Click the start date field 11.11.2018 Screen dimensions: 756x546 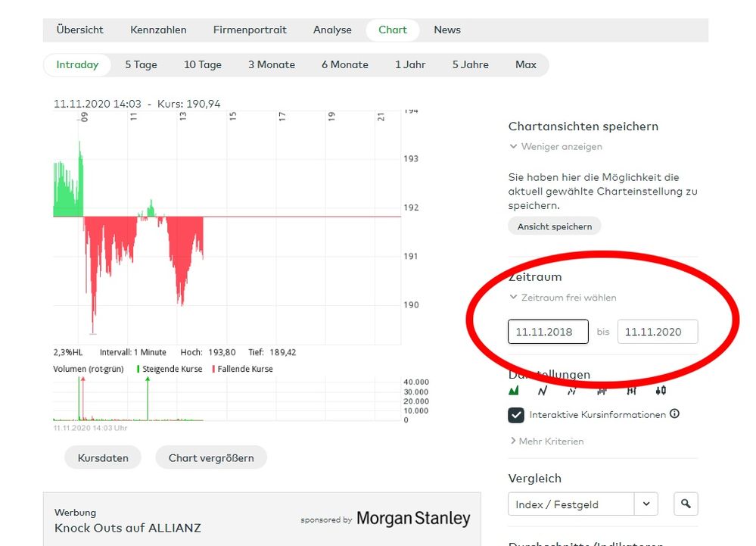548,332
